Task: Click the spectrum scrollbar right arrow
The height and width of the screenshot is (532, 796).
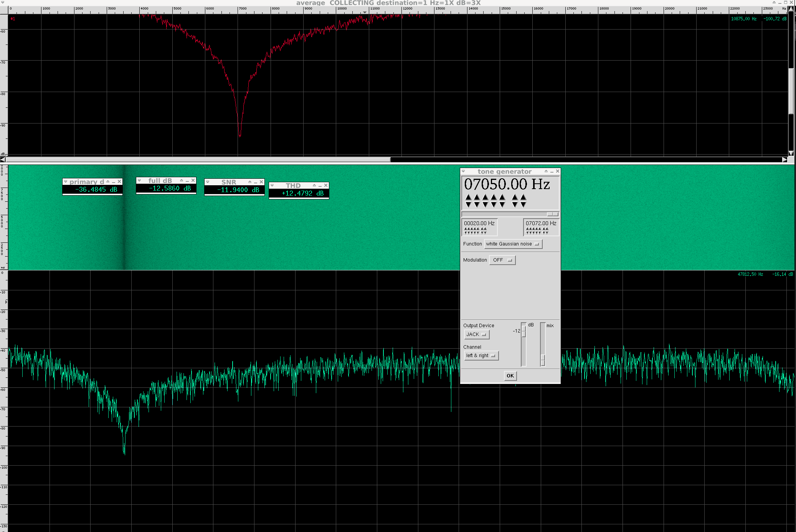Action: (x=784, y=160)
